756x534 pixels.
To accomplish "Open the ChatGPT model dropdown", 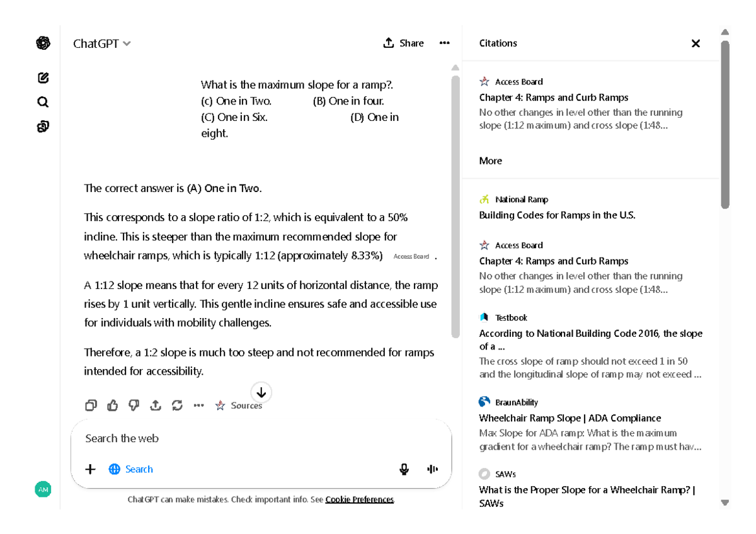I will 102,43.
